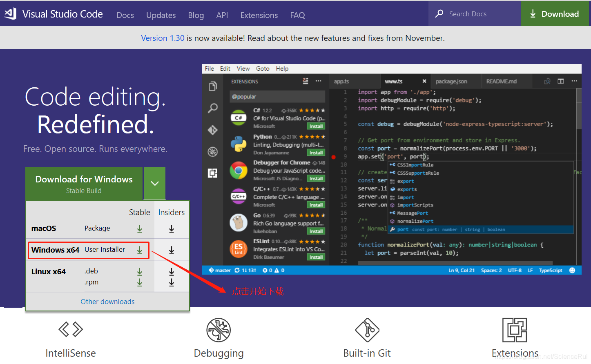Open the Other downloads link

tap(107, 302)
